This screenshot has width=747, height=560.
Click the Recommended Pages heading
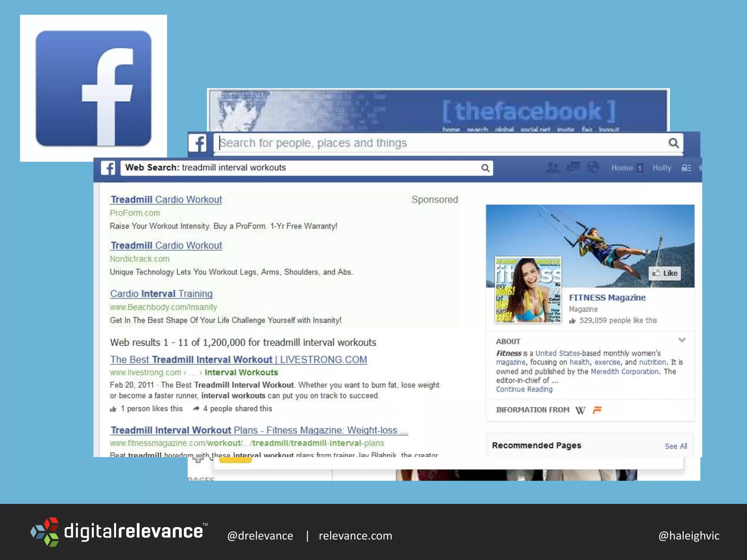536,446
